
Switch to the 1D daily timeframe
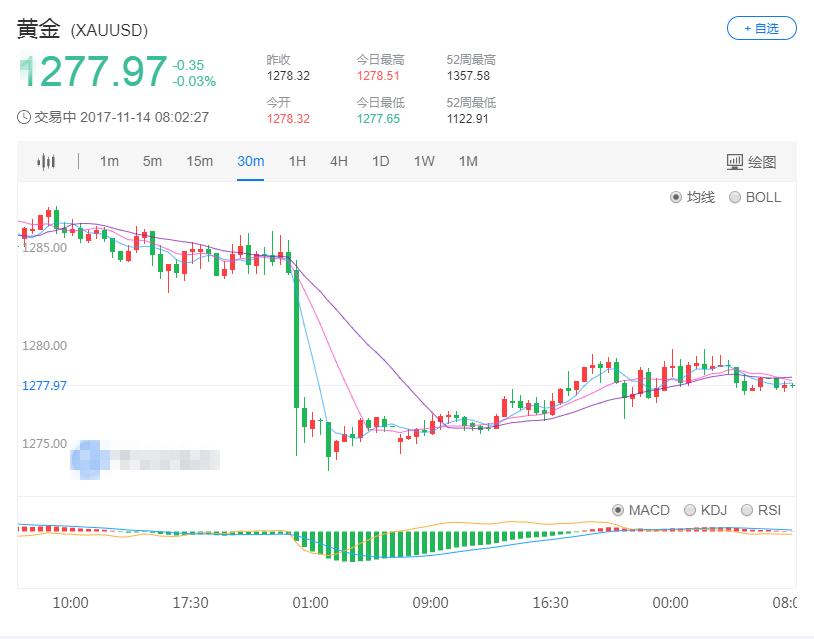380,161
